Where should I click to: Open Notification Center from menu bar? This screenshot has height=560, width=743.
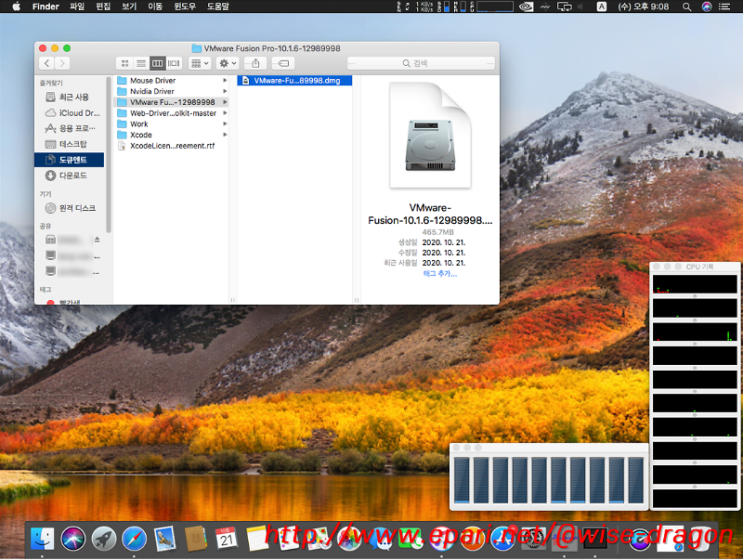[x=724, y=7]
